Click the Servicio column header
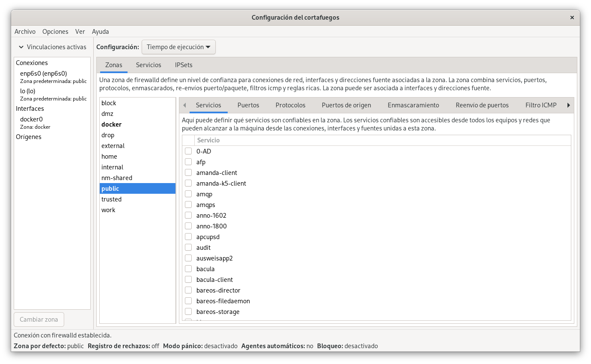Screen dimensions: 591x364 click(208, 140)
